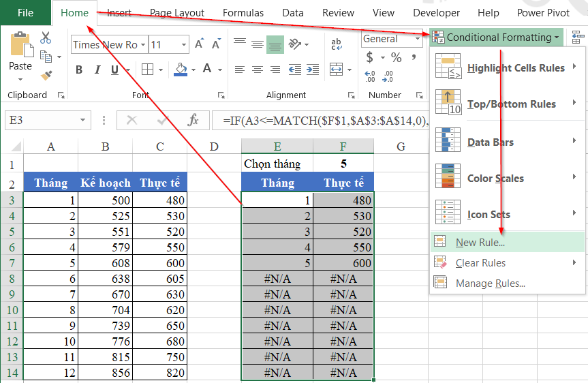The width and height of the screenshot is (588, 383).
Task: Choose Manage Rules... menu item
Action: pos(507,284)
